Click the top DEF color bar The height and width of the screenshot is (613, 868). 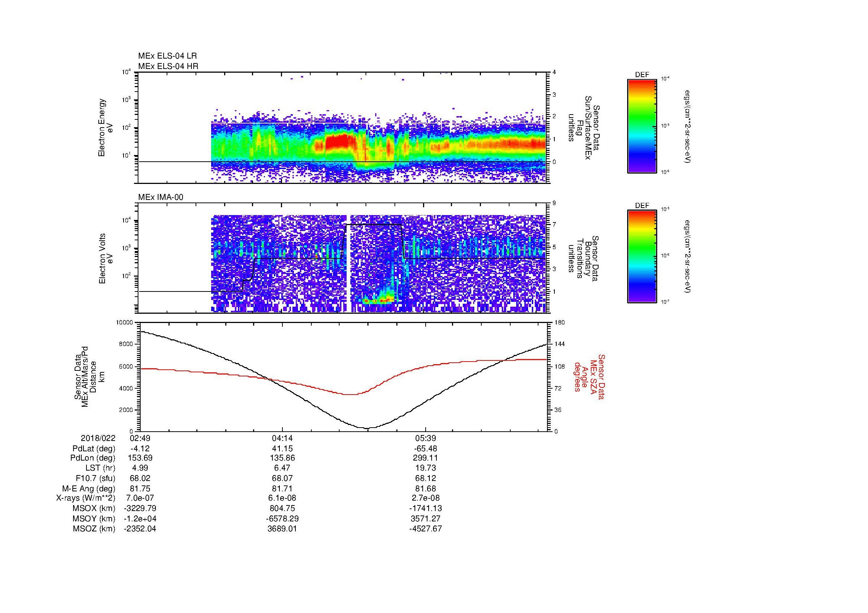pos(642,126)
